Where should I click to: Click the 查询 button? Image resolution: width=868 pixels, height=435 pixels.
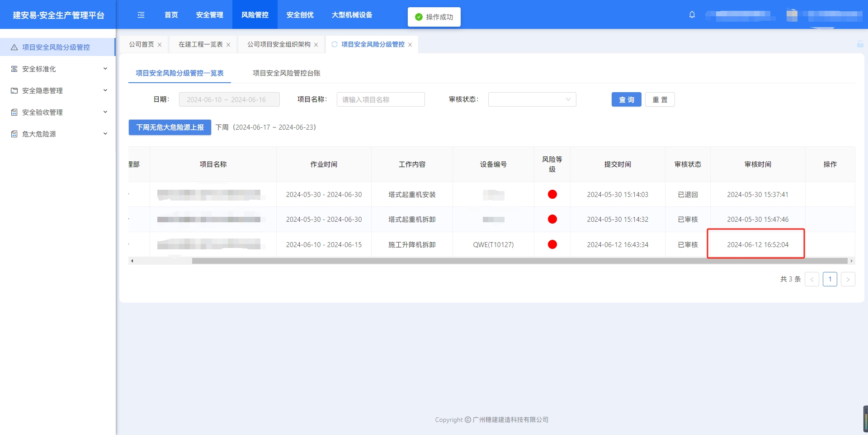[x=626, y=99]
